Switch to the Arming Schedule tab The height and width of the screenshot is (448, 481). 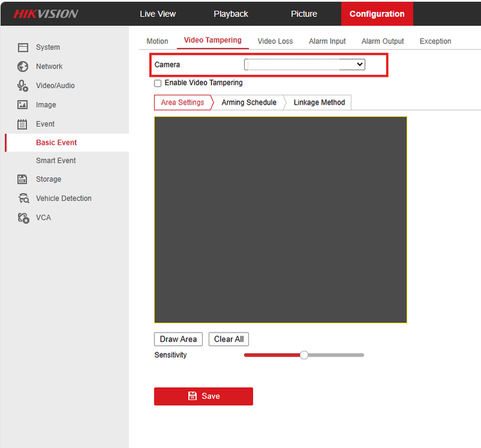point(249,102)
